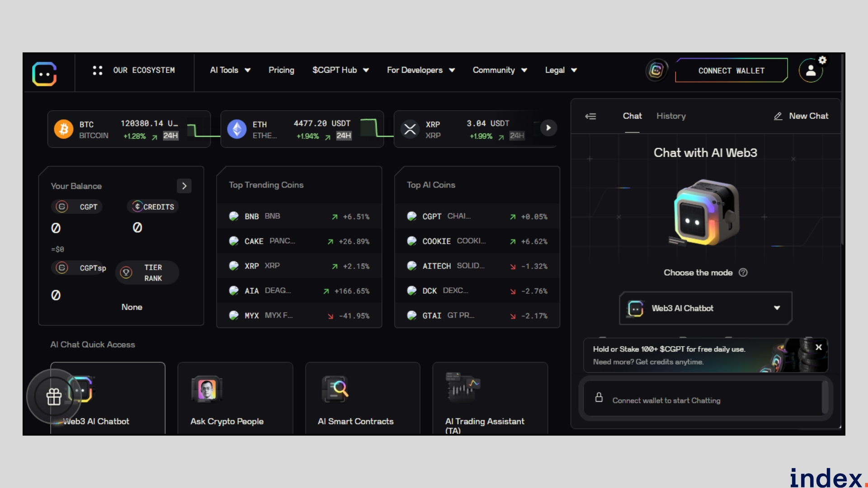Expand the Web3 AI Chatbot mode selector
868x488 pixels.
777,308
